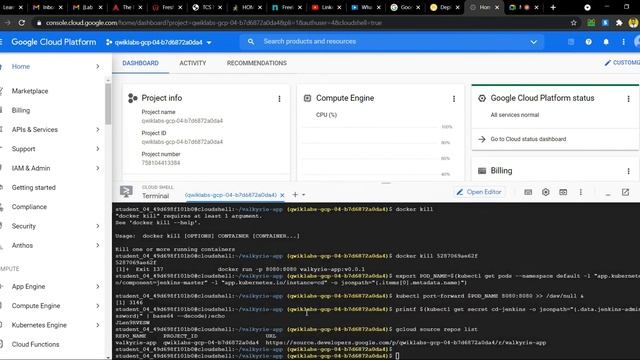640x360 pixels.
Task: Open Cloud Shell terminal settings gear
Action: click(x=545, y=192)
